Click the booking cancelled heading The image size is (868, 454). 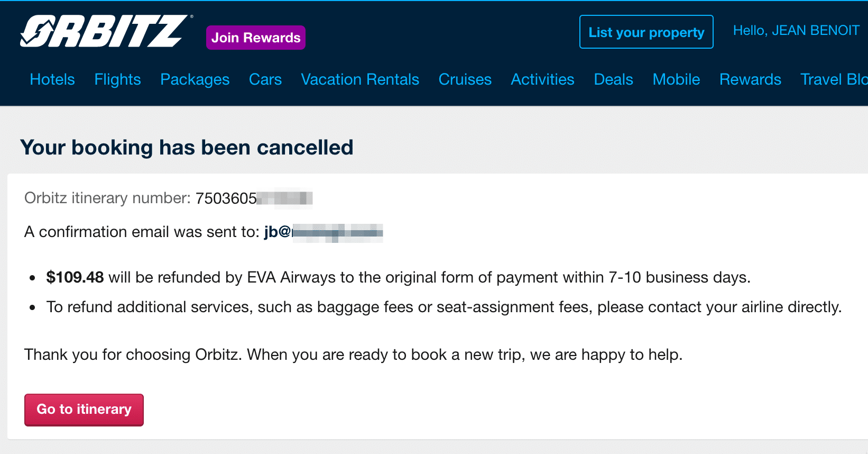[x=187, y=148]
